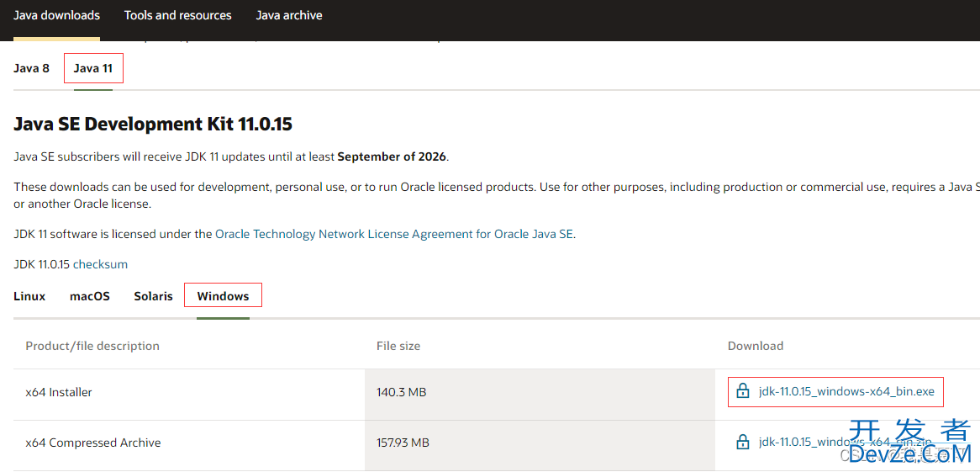The height and width of the screenshot is (472, 980).
Task: Click the lock icon beside the exe download
Action: (x=742, y=391)
